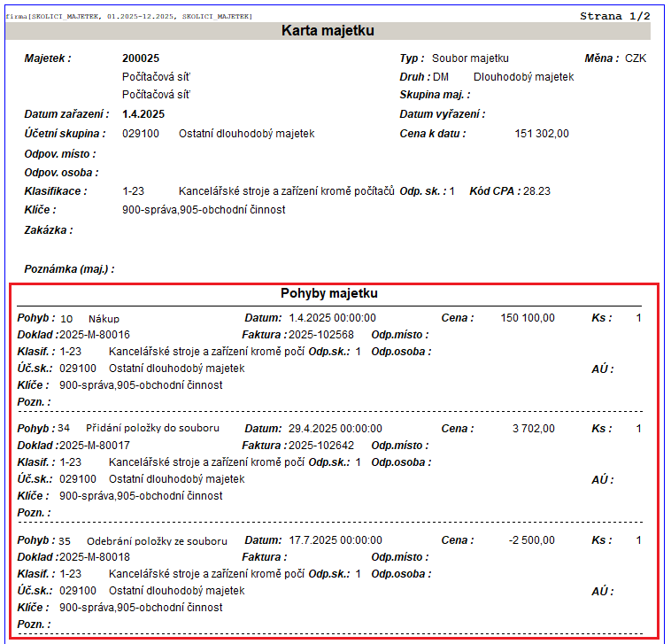This screenshot has height=644, width=671.
Task: Click the 'Odpov. osoba :' label
Action: (x=61, y=173)
